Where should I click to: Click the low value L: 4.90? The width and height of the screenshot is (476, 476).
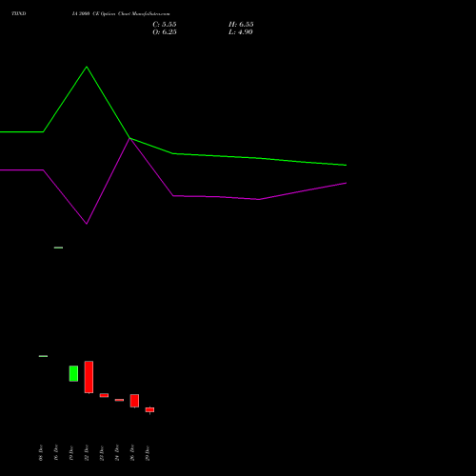[241, 32]
